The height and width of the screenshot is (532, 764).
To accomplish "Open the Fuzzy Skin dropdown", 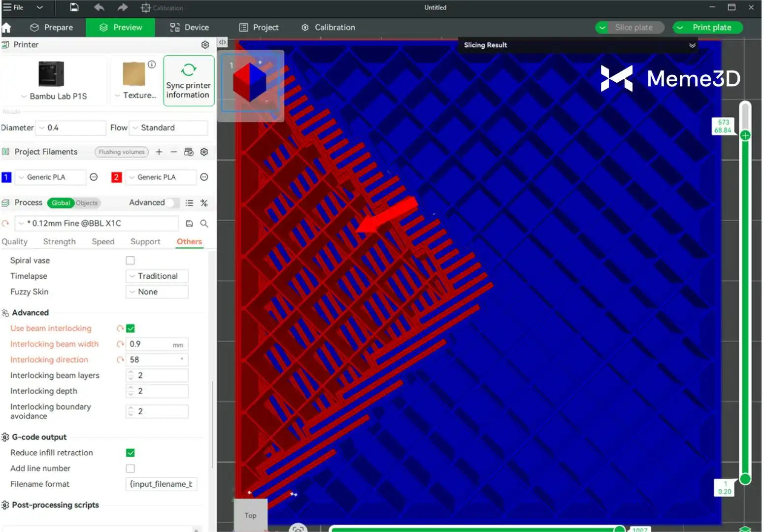I will pyautogui.click(x=157, y=292).
